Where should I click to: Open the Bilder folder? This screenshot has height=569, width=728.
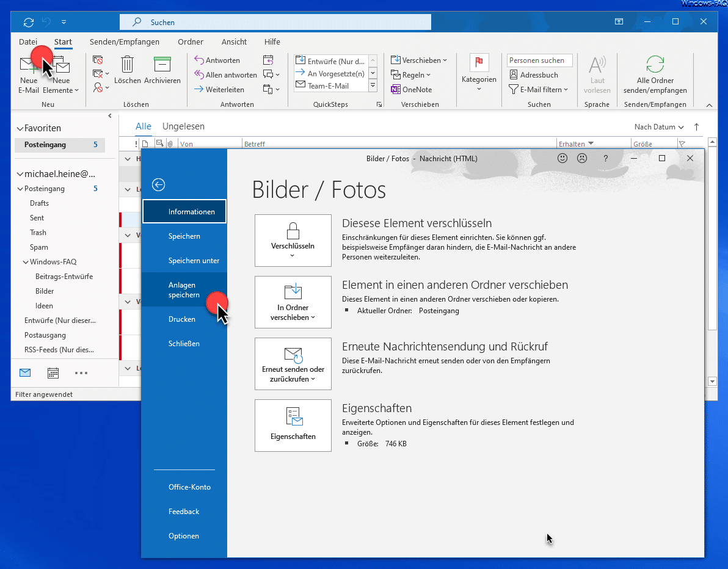(45, 291)
